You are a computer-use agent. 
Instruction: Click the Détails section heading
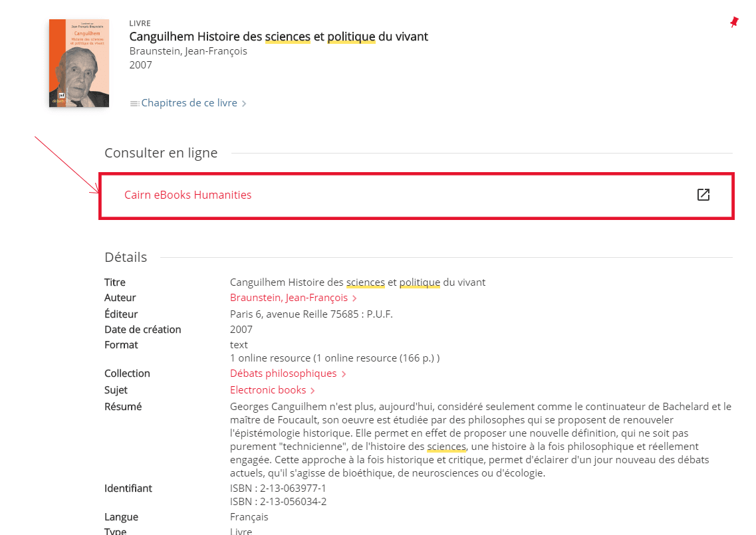pos(126,257)
